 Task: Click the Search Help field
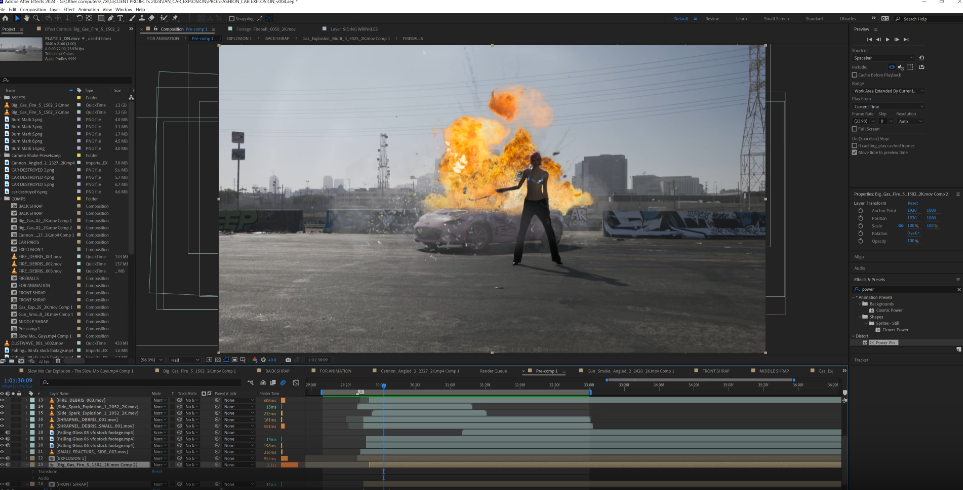pyautogui.click(x=927, y=19)
